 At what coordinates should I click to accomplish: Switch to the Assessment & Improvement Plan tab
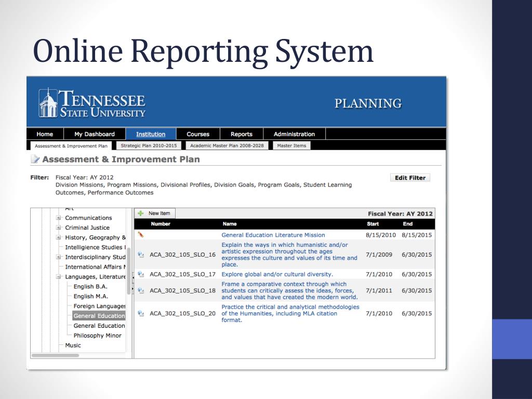71,146
